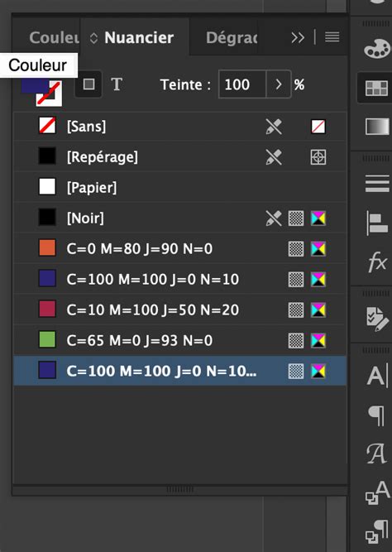Screen dimensions: 392x552
Task: Click the [Sans] red-slash color chip
Action: (47, 126)
